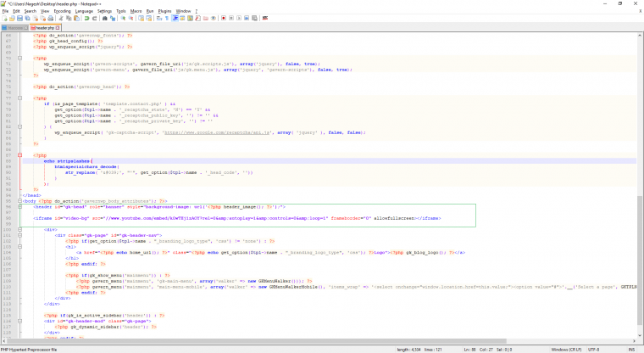
Task: Click the Cut scissors icon
Action: click(63, 18)
